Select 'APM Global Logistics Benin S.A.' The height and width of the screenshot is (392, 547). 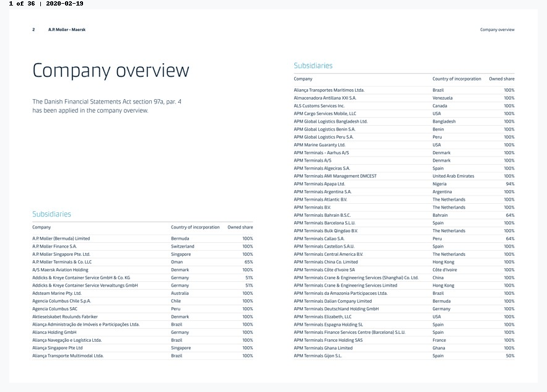click(x=325, y=129)
